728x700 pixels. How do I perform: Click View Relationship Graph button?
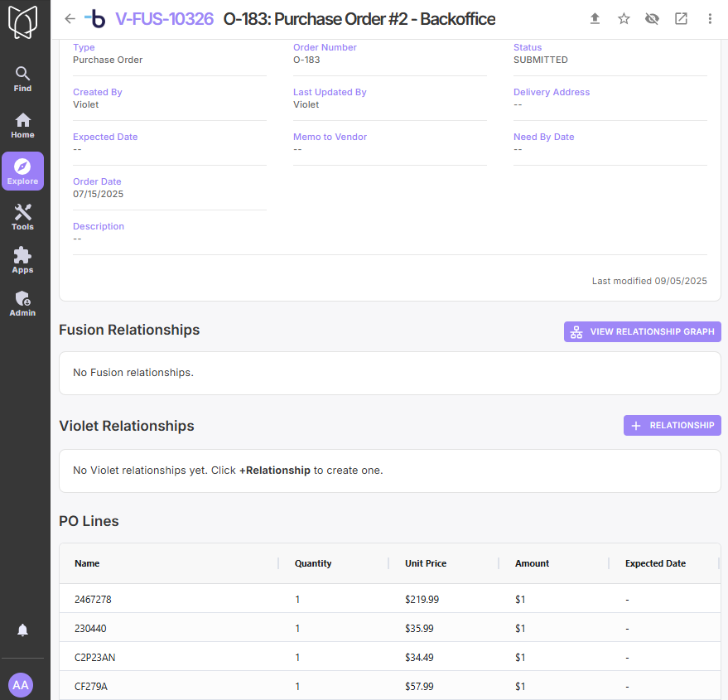pos(643,332)
